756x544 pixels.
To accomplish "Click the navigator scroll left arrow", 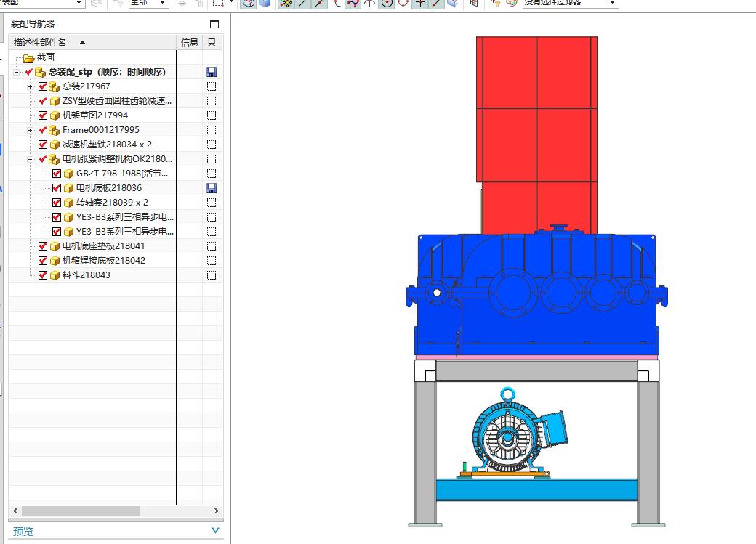I will tap(15, 511).
